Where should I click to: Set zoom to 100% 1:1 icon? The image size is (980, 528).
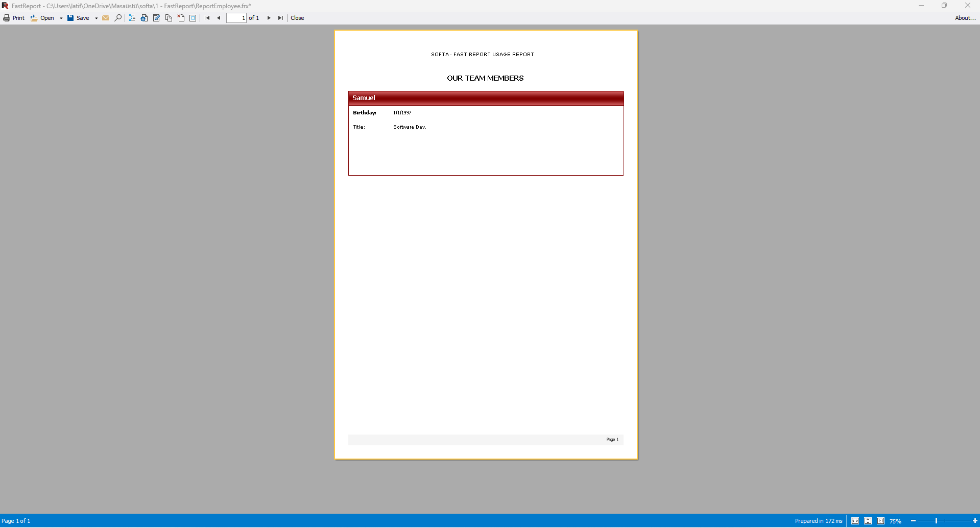[x=881, y=521]
